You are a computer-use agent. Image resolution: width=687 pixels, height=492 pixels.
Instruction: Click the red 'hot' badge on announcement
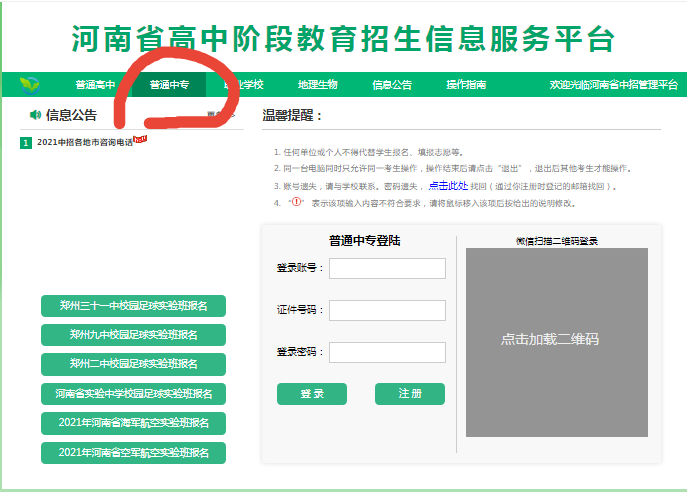[x=140, y=138]
